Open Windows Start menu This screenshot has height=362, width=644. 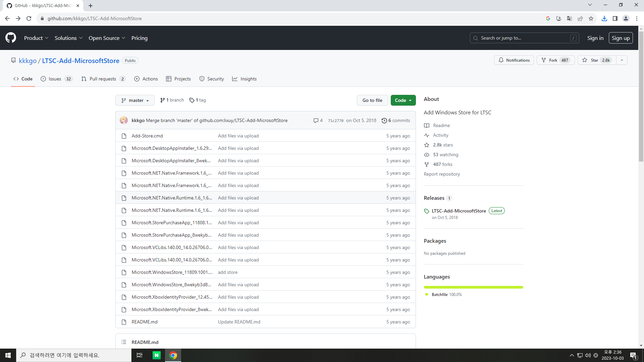pos(8,355)
